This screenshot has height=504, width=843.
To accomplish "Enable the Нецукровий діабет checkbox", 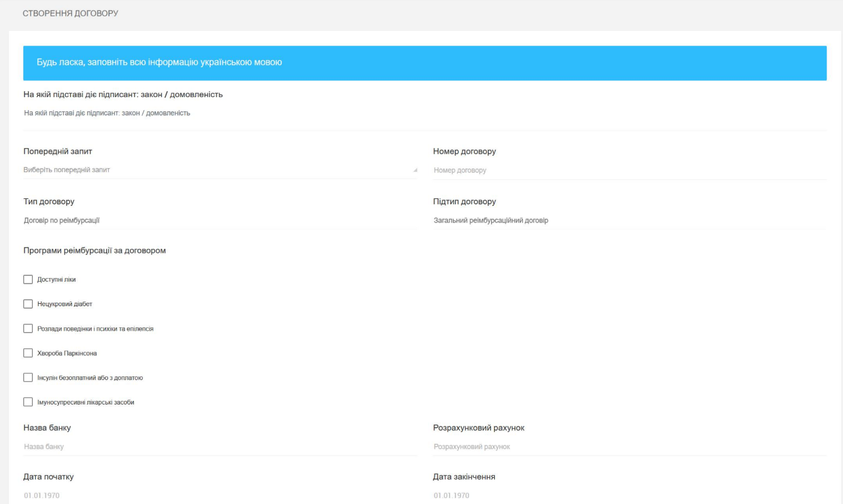I will click(x=28, y=304).
